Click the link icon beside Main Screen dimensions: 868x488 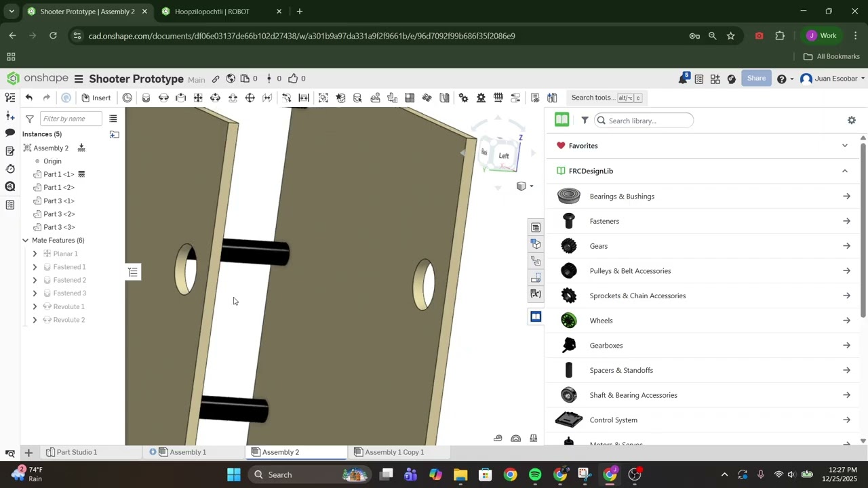[216, 79]
